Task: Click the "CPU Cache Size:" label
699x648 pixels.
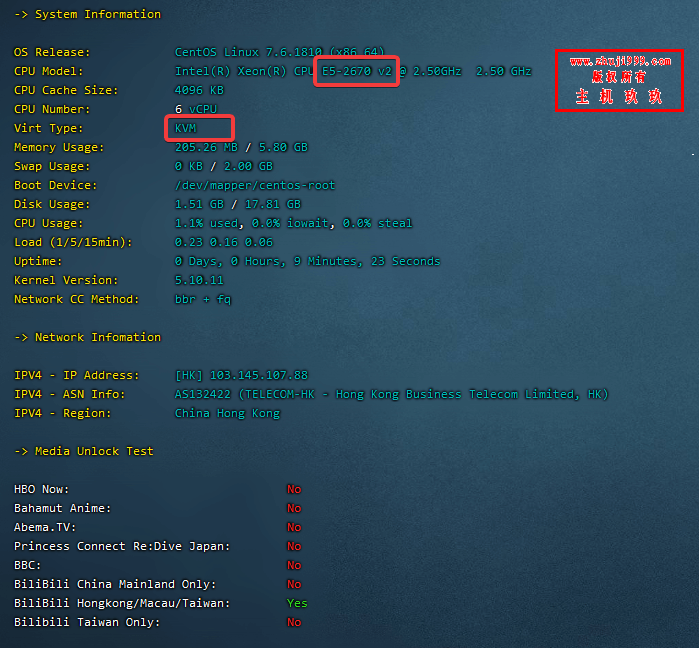Action: 66,90
